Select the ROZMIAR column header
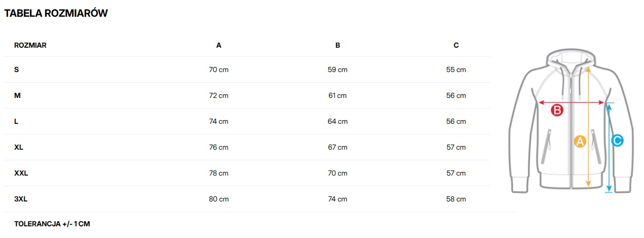Screen dimensions: 644x238 (30, 45)
